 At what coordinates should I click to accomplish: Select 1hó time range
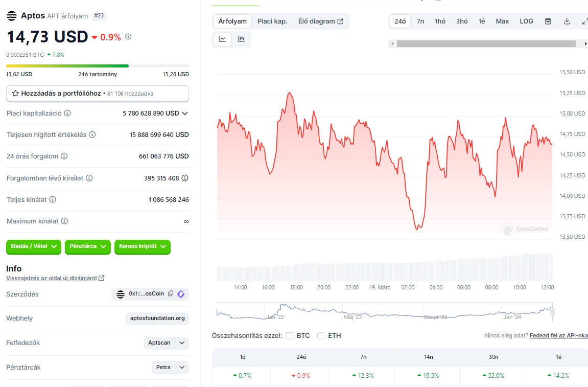tap(440, 21)
